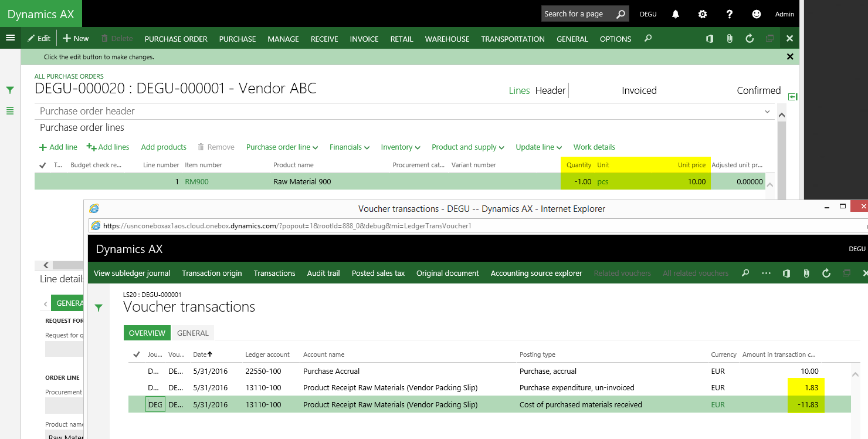Click the filter funnel in Voucher transactions

pos(99,308)
